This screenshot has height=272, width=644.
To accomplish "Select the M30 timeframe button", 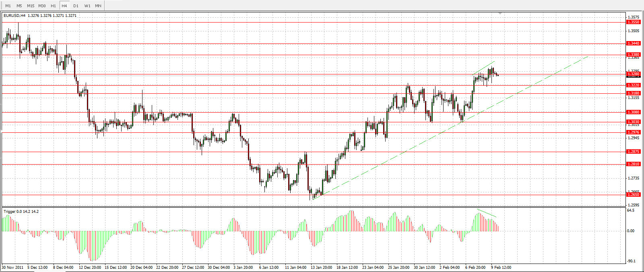I will [x=42, y=6].
